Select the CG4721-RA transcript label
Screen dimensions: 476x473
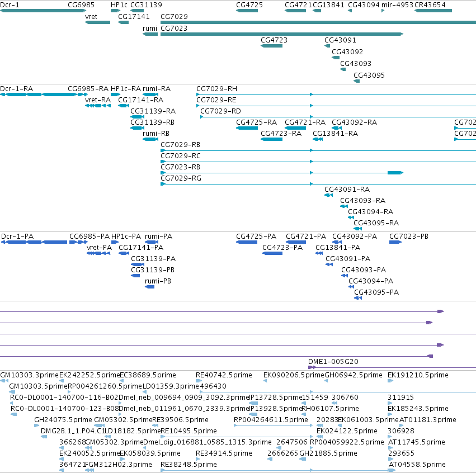[x=305, y=122]
